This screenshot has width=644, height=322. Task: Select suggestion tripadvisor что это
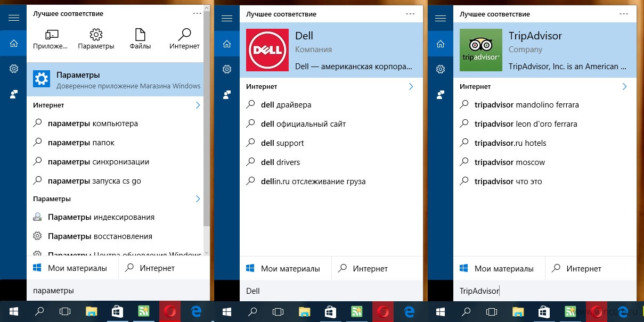tap(545, 181)
